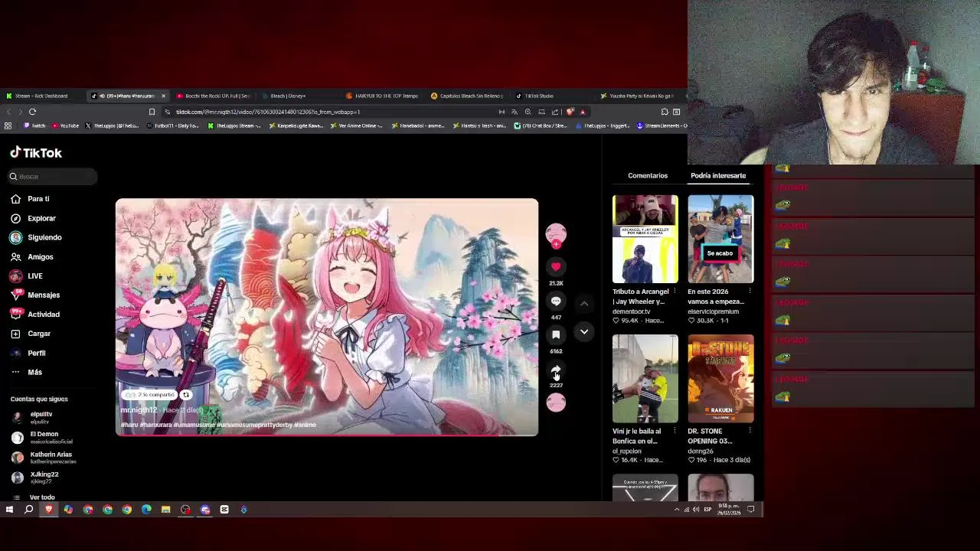The height and width of the screenshot is (551, 980).
Task: Open the StreamElements bookmark
Action: pyautogui.click(x=662, y=126)
